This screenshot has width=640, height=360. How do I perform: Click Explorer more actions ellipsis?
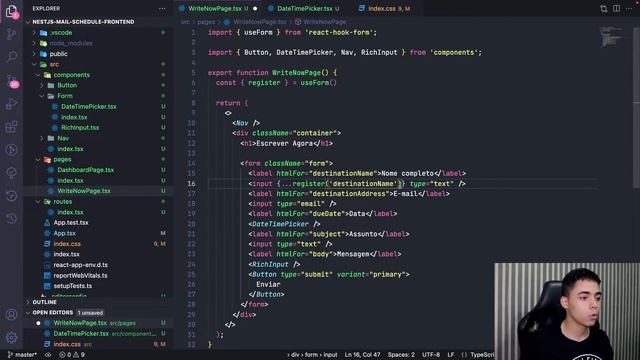pos(162,9)
